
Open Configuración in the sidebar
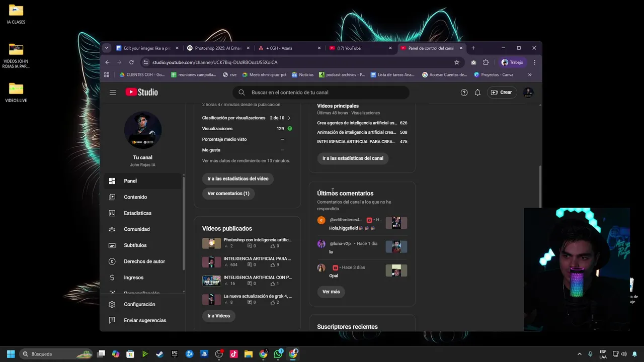(143, 304)
